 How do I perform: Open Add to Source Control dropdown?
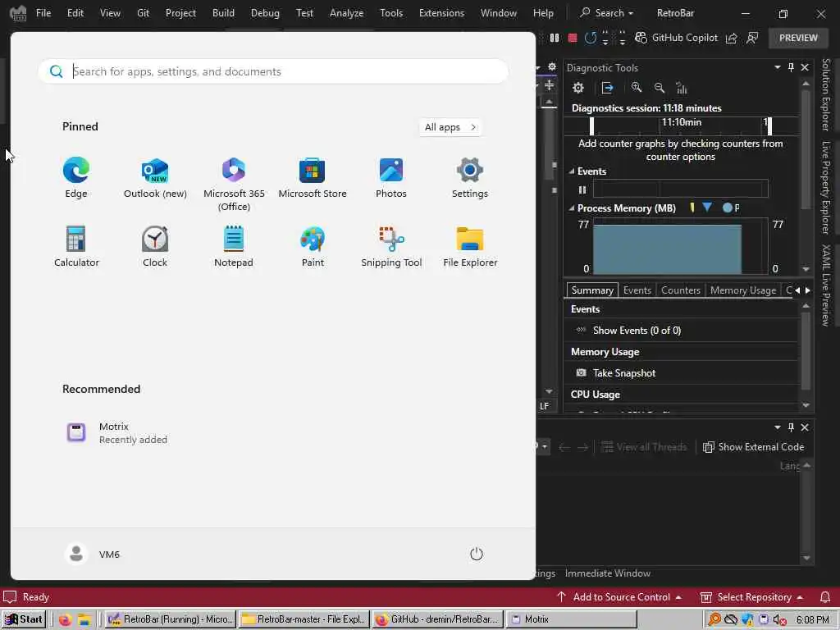tap(619, 597)
